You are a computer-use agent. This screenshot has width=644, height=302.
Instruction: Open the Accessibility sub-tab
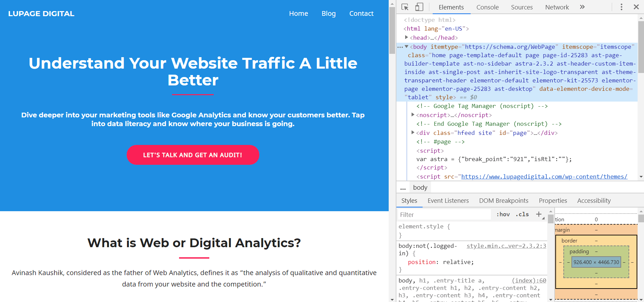[594, 200]
